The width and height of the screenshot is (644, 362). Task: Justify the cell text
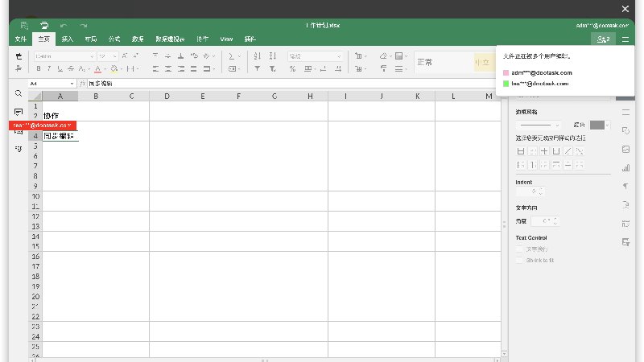tap(193, 69)
